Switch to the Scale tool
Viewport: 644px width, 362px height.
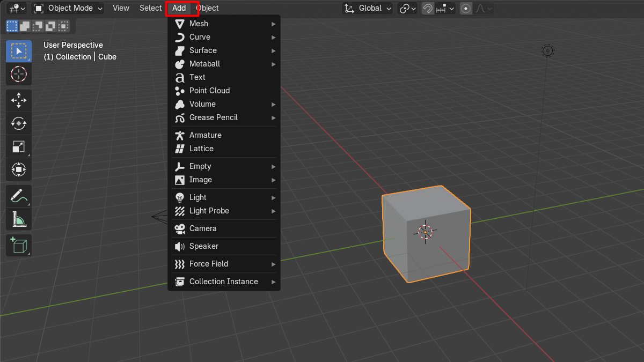tap(19, 146)
